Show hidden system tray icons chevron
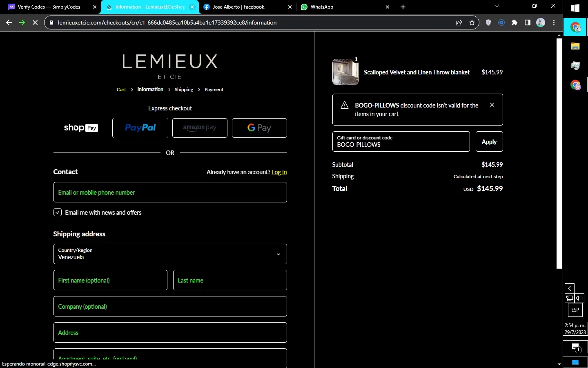 (570, 288)
